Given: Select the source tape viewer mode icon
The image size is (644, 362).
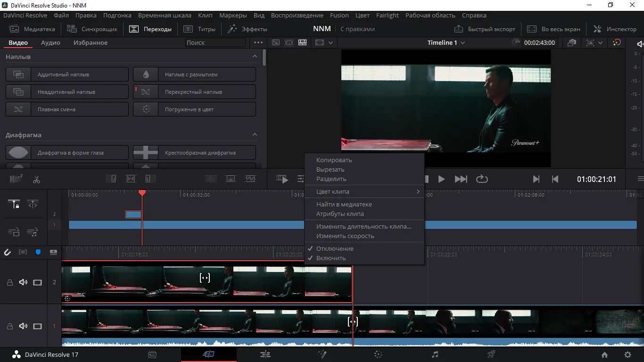Looking at the screenshot, I should point(289,42).
